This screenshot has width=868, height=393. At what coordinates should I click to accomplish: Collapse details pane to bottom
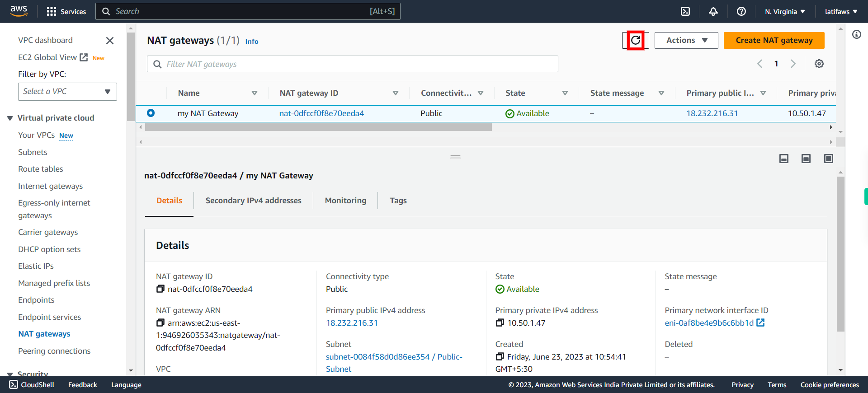click(x=784, y=159)
